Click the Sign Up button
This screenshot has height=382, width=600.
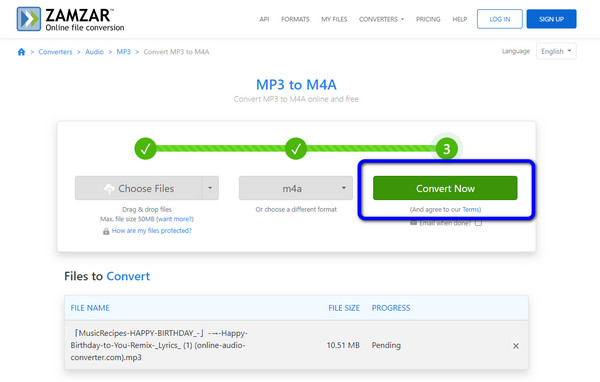(551, 19)
